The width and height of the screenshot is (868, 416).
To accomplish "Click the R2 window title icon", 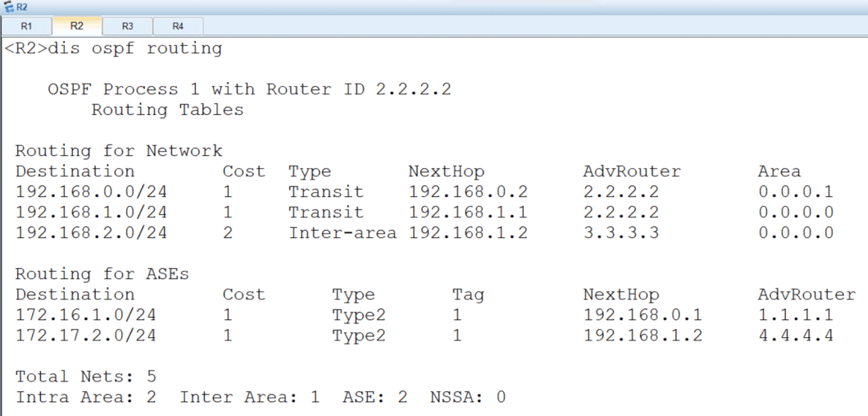I will tap(8, 7).
